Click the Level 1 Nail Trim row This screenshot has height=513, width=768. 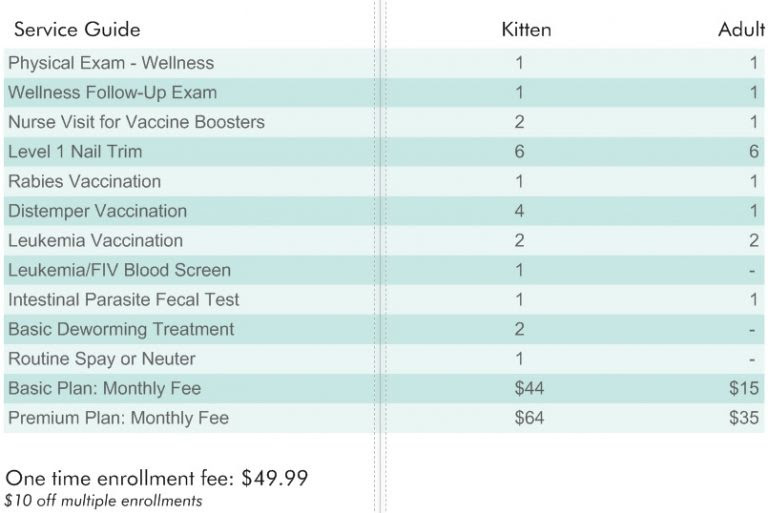point(384,152)
